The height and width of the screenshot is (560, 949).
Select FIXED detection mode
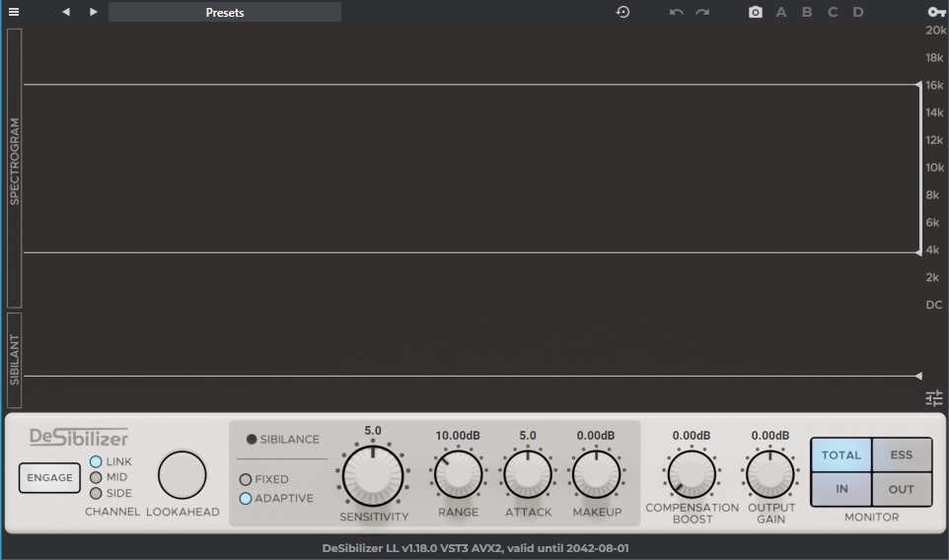point(245,479)
